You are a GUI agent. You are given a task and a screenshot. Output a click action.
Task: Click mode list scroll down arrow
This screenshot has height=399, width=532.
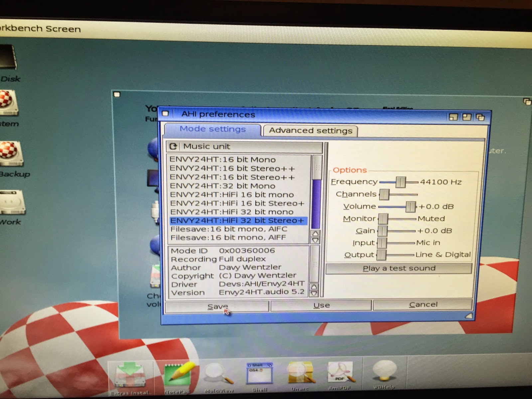click(x=316, y=240)
